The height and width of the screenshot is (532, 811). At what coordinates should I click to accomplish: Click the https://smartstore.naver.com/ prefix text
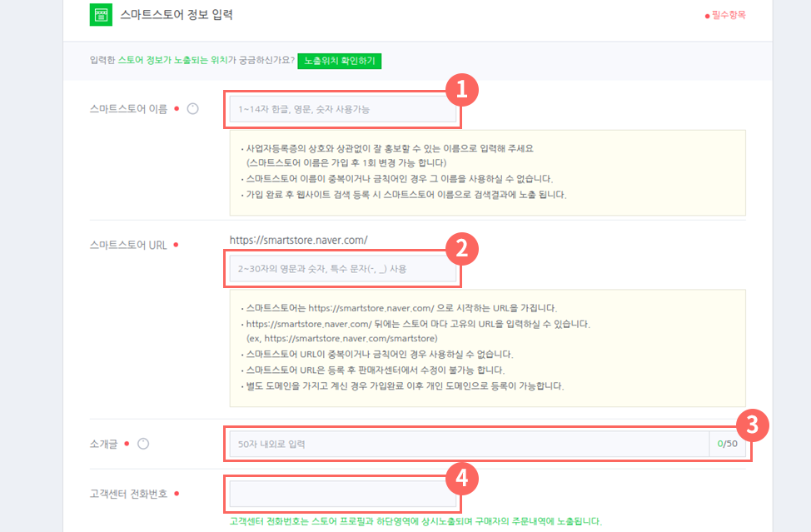(298, 240)
